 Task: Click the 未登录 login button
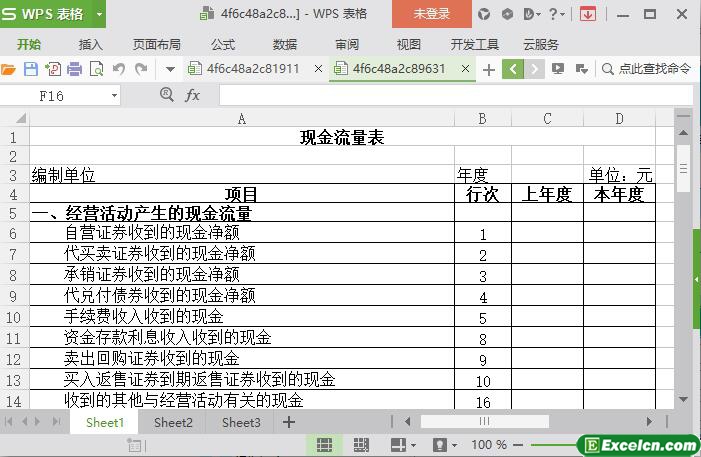click(x=431, y=14)
